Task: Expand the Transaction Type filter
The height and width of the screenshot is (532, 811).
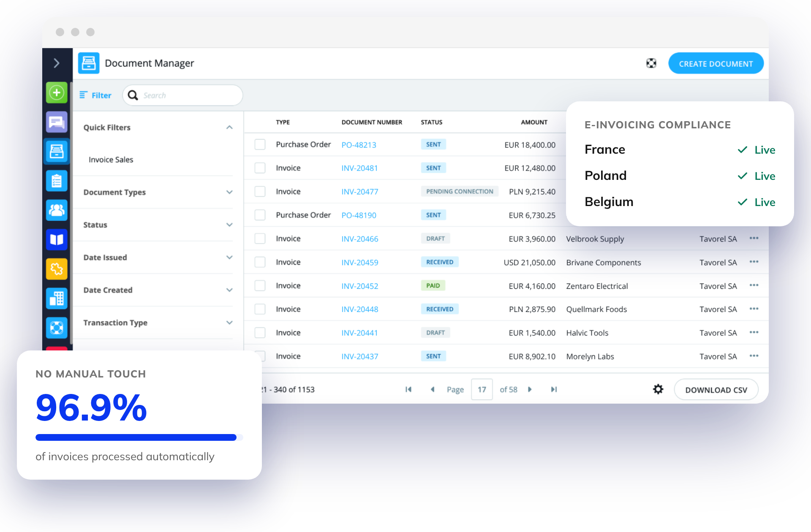Action: (x=229, y=323)
